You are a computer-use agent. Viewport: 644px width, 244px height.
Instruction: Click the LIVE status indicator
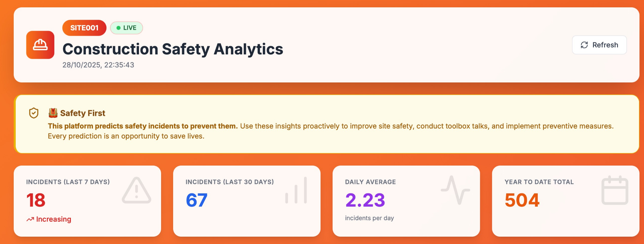[x=126, y=28]
